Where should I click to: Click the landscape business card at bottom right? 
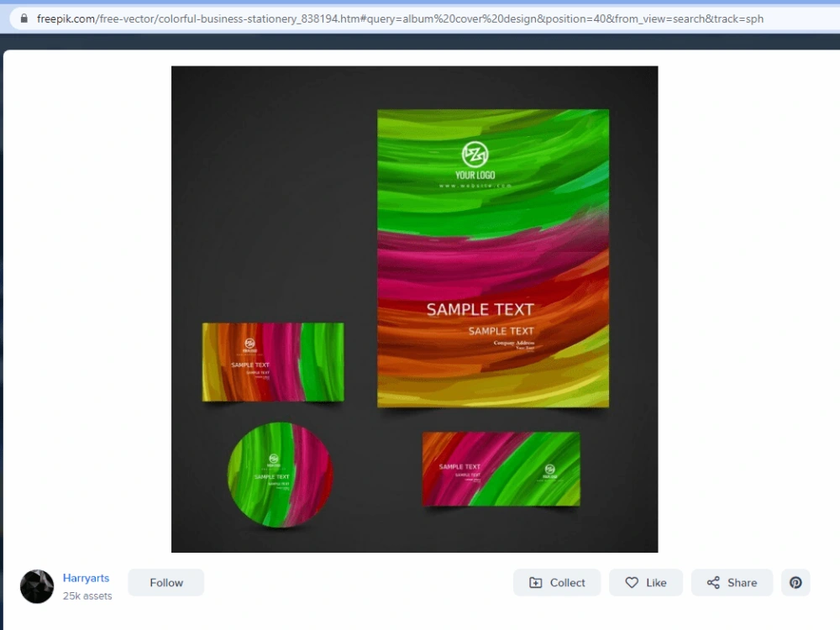tap(501, 470)
